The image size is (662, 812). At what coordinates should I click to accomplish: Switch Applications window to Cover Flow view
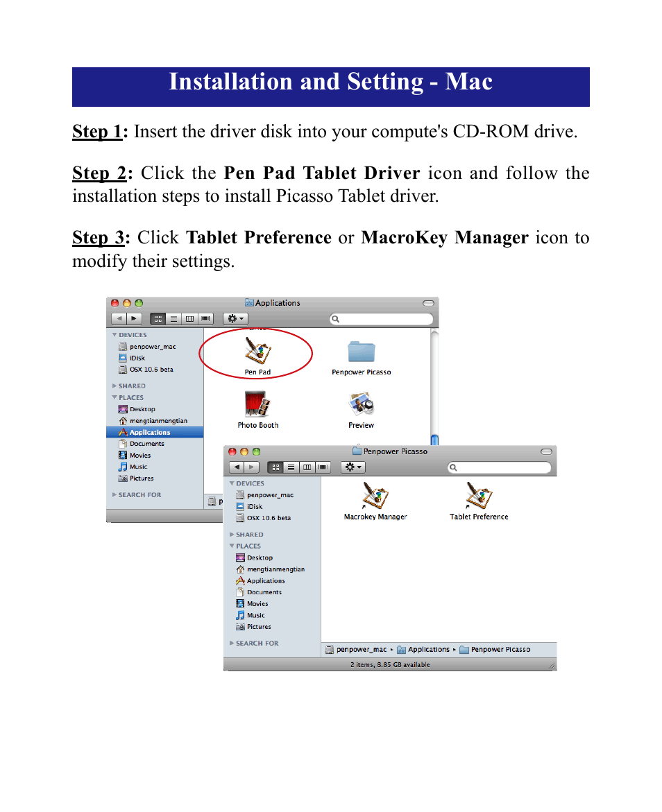point(205,318)
